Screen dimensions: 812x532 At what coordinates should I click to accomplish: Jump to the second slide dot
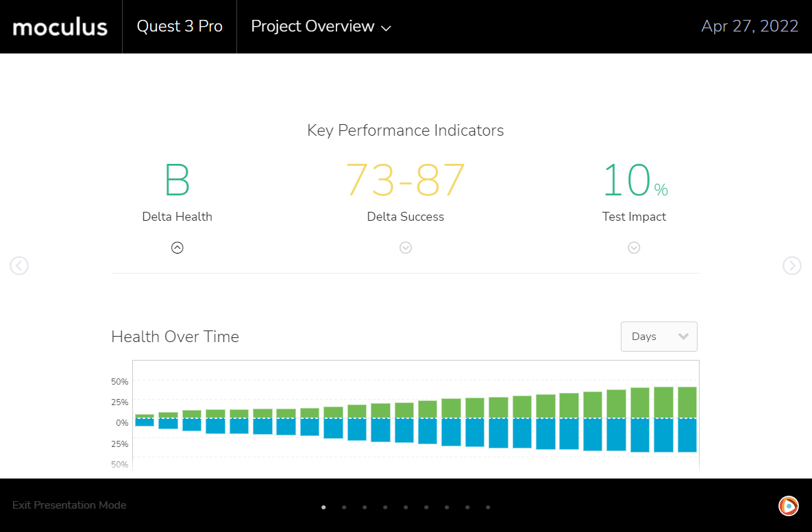point(344,507)
